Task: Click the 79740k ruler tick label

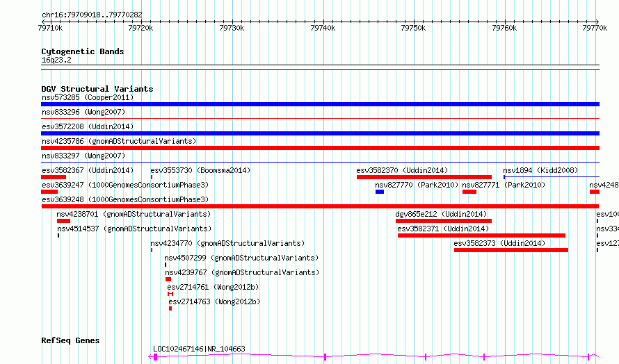Action: [323, 28]
